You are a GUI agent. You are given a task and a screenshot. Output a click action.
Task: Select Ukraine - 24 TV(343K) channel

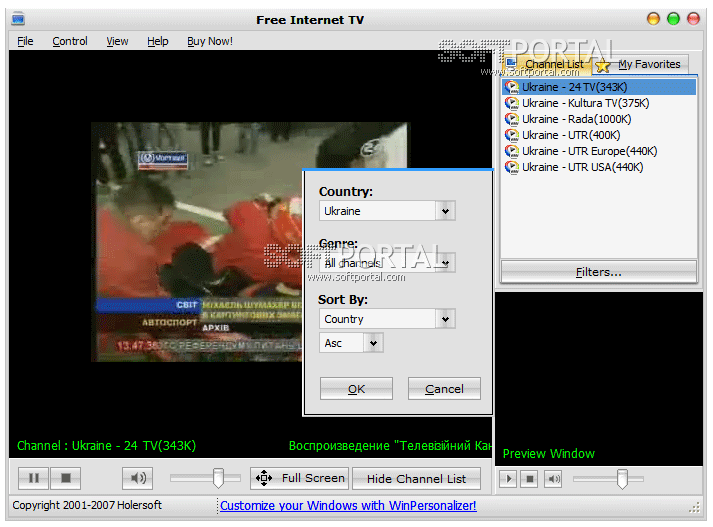click(599, 87)
